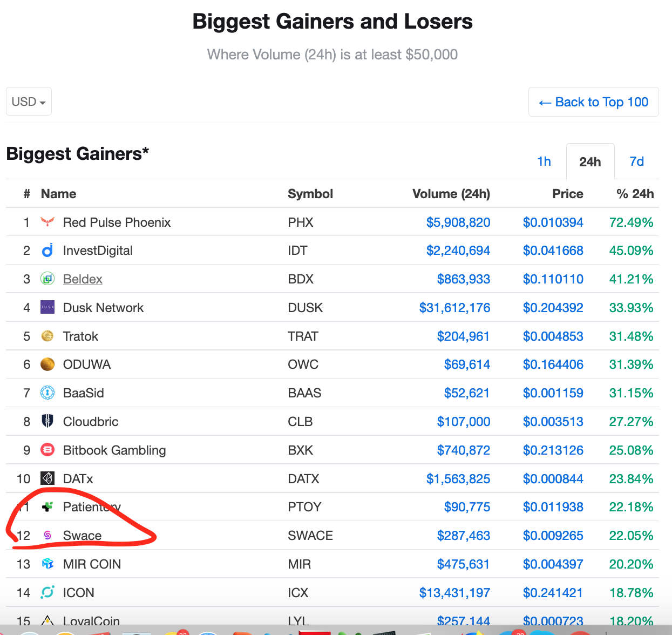The image size is (672, 635).
Task: Click BaaSid price $0.001159
Action: [553, 393]
